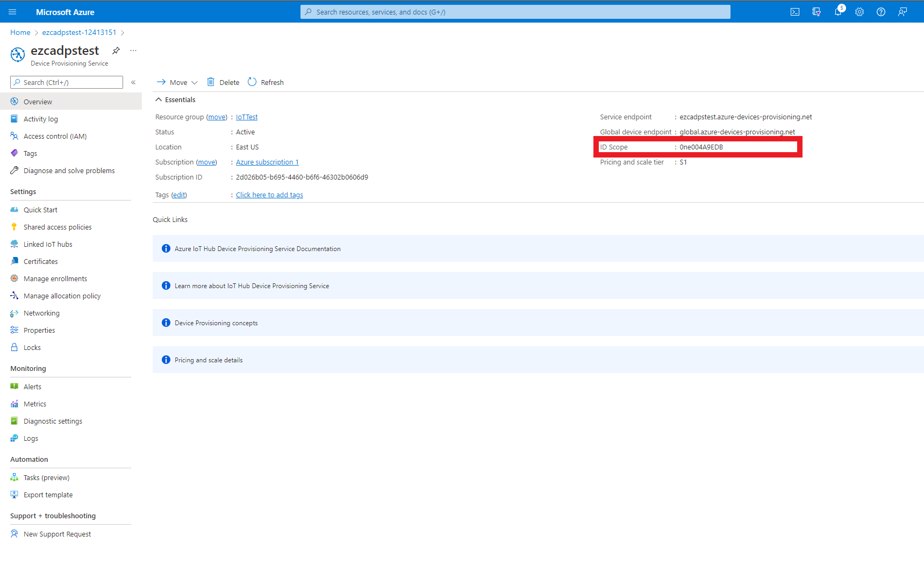Open the ellipsis more options next to ezcadpstest
Image resolution: width=924 pixels, height=572 pixels.
pyautogui.click(x=133, y=51)
